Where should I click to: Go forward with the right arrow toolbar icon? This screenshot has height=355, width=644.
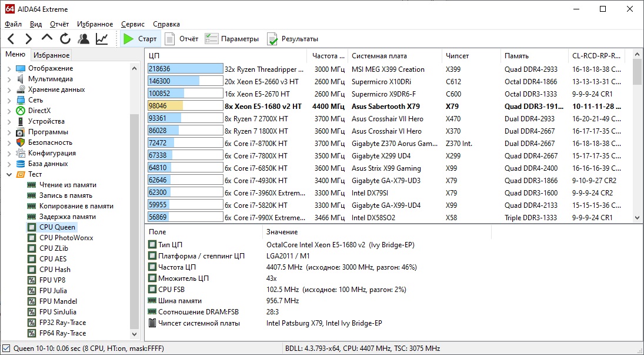click(x=28, y=39)
